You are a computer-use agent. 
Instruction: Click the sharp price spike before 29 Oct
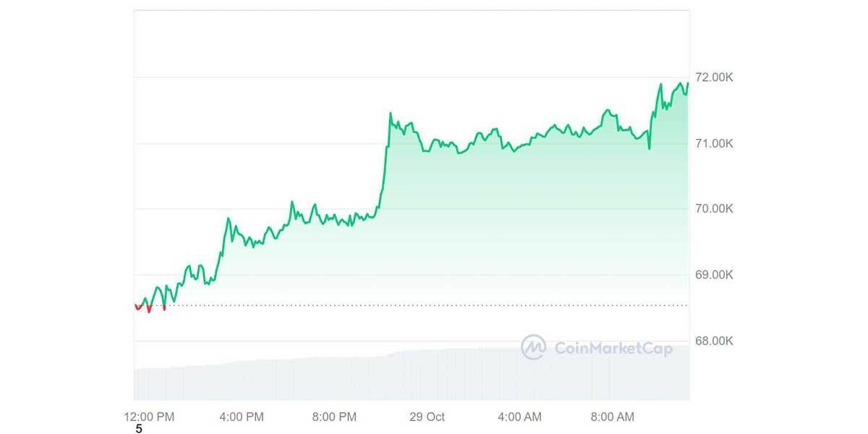tap(390, 114)
